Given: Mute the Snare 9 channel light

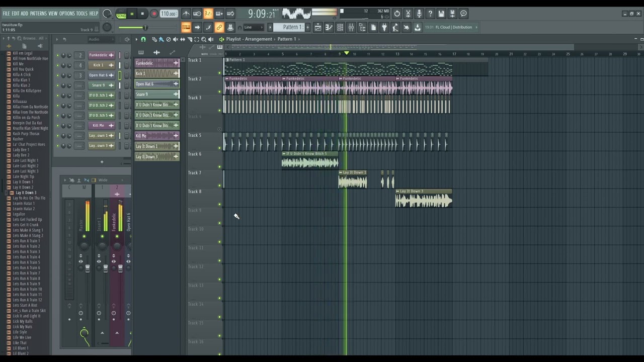Looking at the screenshot, I should [x=57, y=85].
